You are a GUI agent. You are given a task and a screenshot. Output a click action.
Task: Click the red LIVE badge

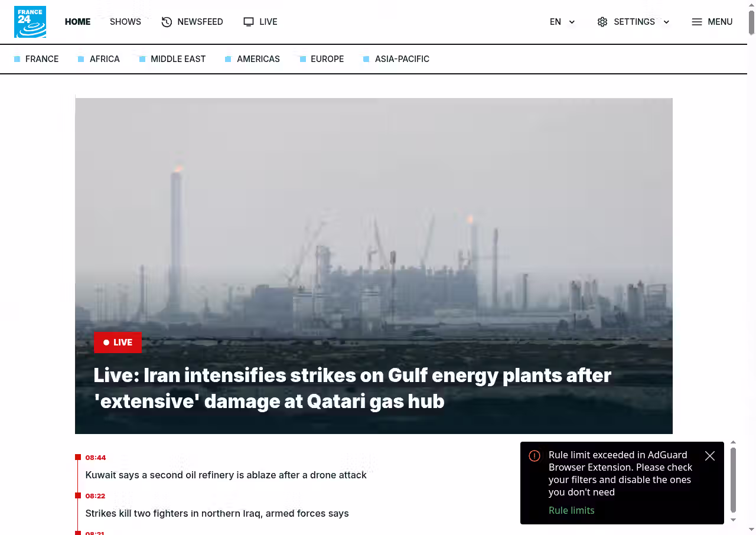point(118,342)
